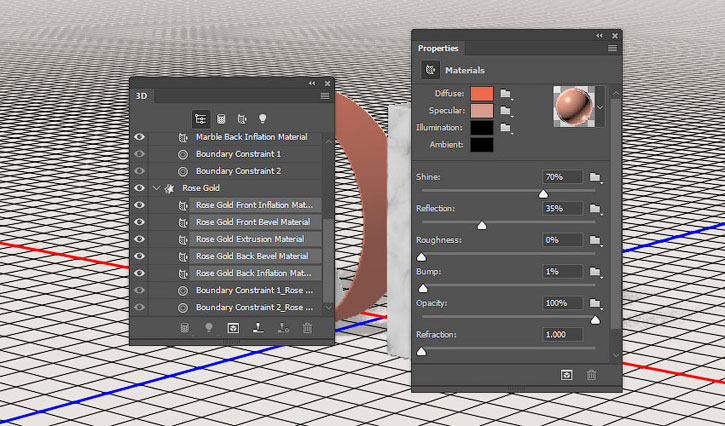The image size is (725, 426).
Task: Click the Render button in 3D panel
Action: pyautogui.click(x=233, y=328)
